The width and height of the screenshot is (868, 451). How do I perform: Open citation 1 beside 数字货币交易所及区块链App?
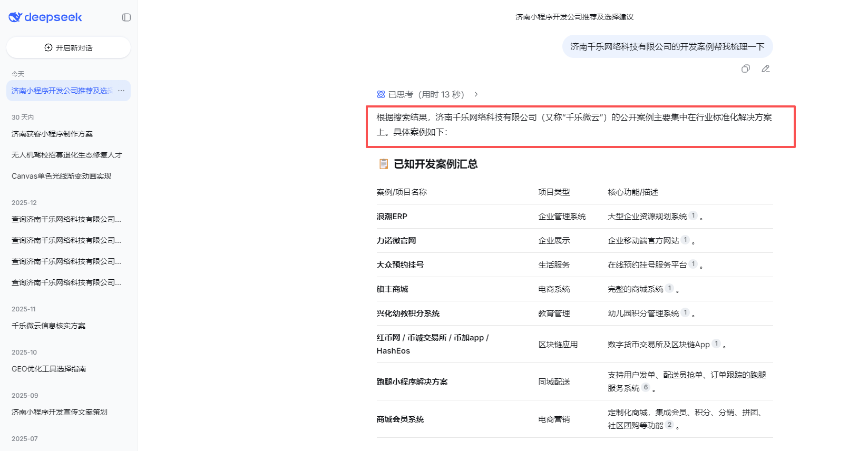tap(716, 344)
